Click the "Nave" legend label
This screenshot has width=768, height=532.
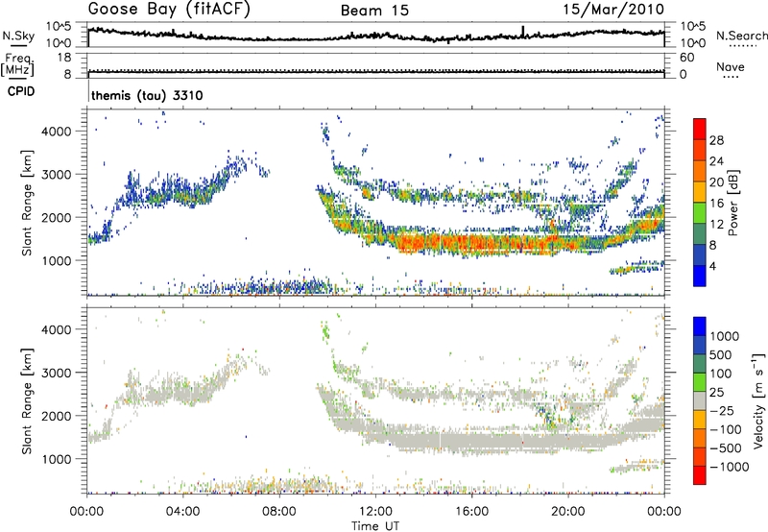pyautogui.click(x=731, y=66)
